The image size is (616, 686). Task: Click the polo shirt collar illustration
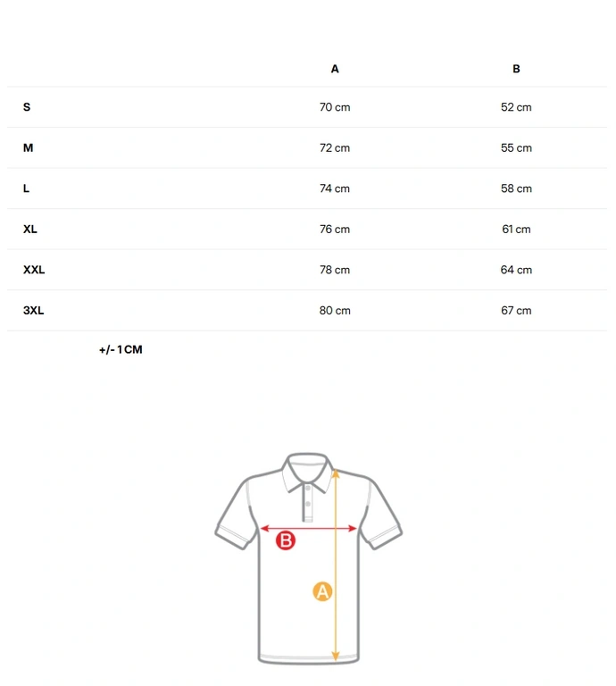tap(308, 473)
